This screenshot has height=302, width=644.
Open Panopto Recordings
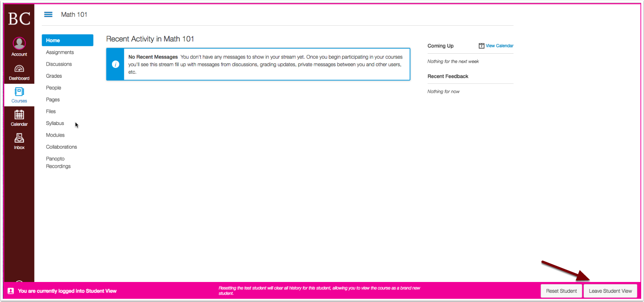tap(58, 163)
